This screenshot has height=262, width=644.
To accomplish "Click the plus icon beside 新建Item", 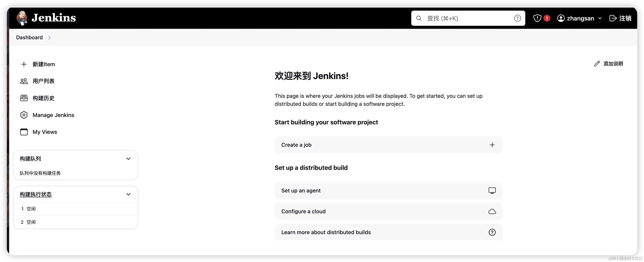I will click(24, 64).
